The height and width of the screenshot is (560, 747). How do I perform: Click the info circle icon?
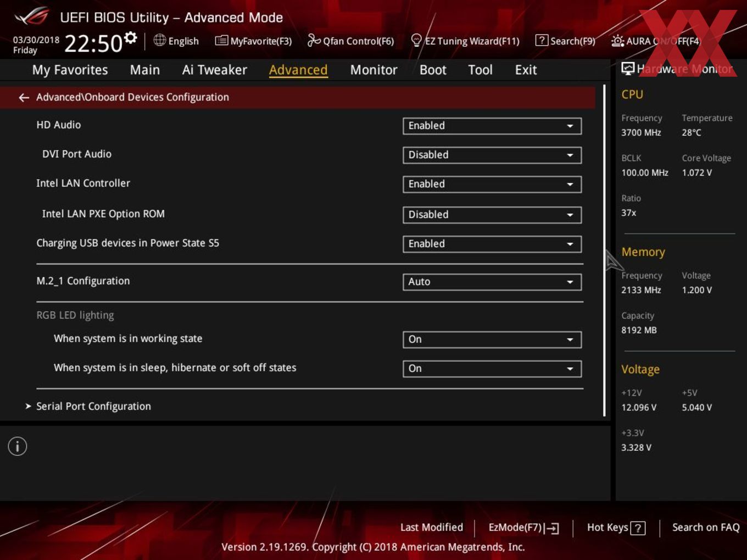[x=18, y=446]
